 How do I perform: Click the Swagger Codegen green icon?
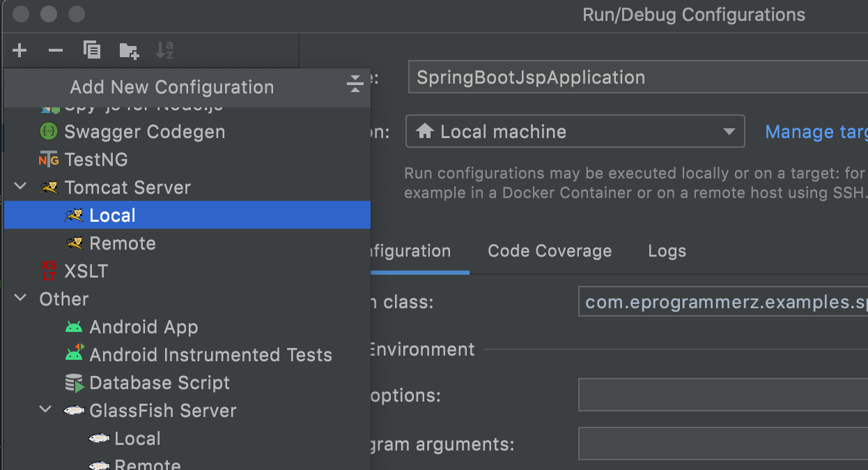click(x=49, y=131)
